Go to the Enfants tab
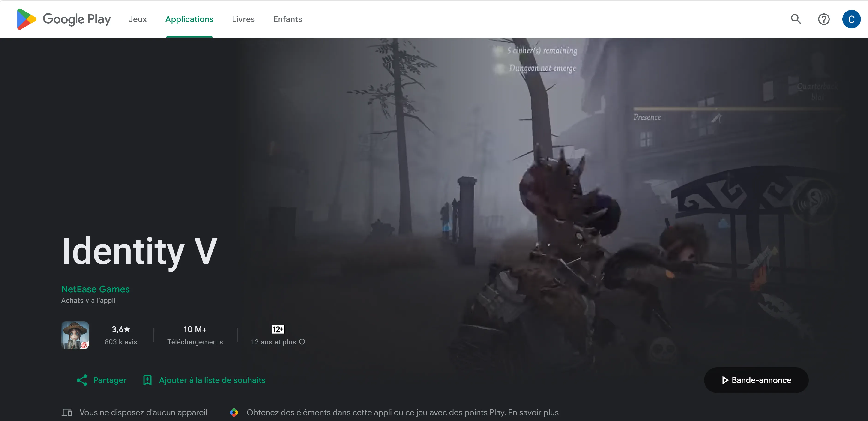Viewport: 868px width, 421px height. pyautogui.click(x=287, y=19)
